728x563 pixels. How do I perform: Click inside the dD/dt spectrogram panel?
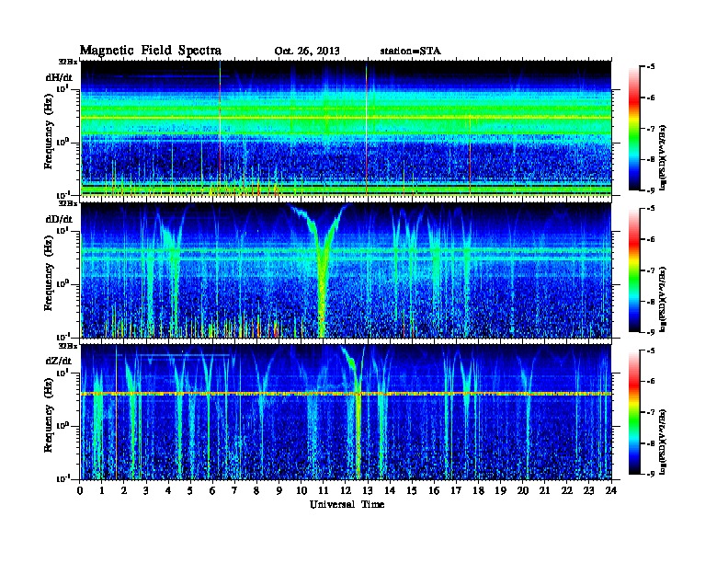(x=346, y=270)
